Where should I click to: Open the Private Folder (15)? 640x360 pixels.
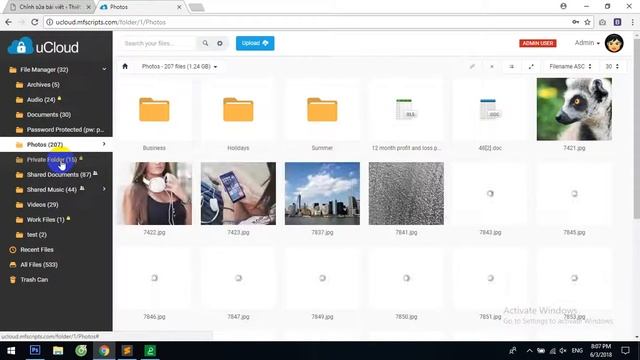[51, 160]
